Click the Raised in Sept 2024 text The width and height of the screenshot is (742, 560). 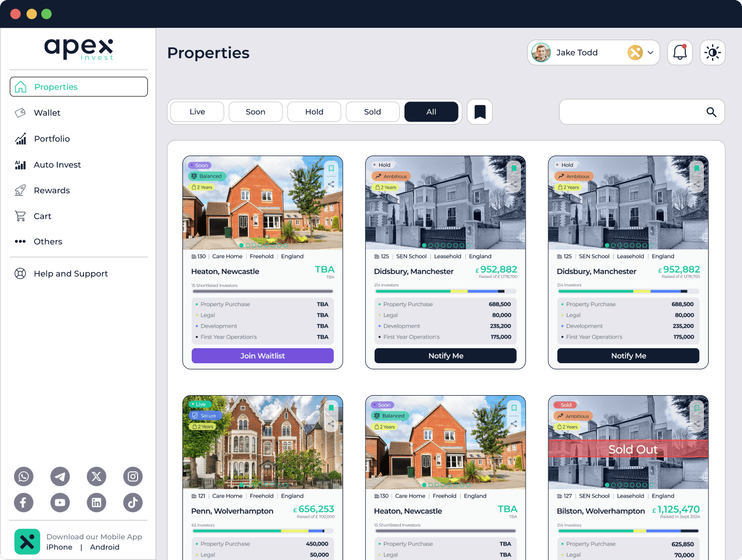pyautogui.click(x=680, y=517)
